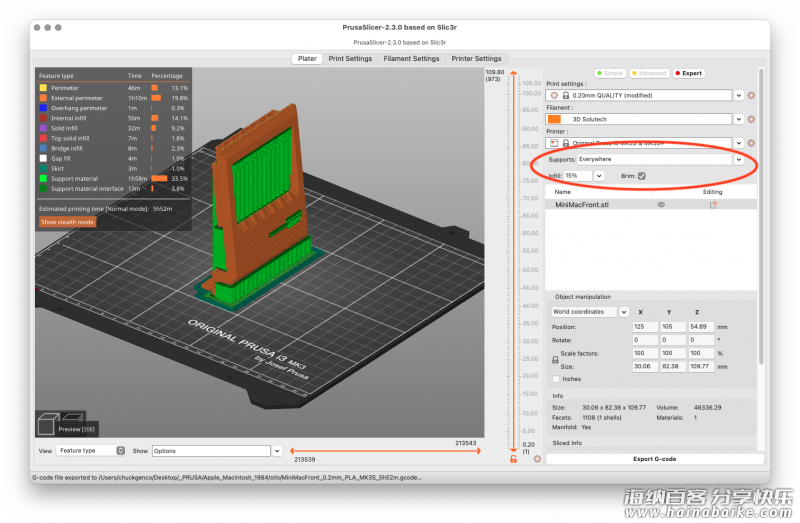Click the Rotate Y input field
Screen dimensions: 800x523
[672, 340]
